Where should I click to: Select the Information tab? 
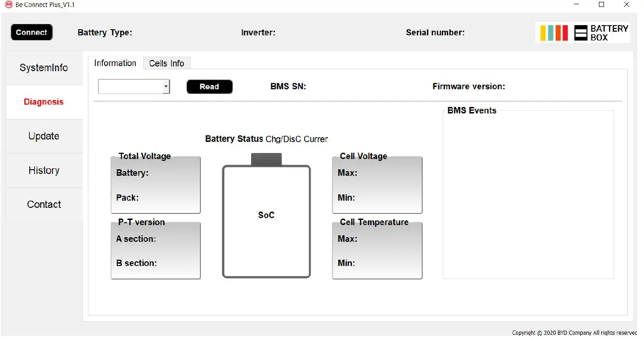(x=115, y=63)
